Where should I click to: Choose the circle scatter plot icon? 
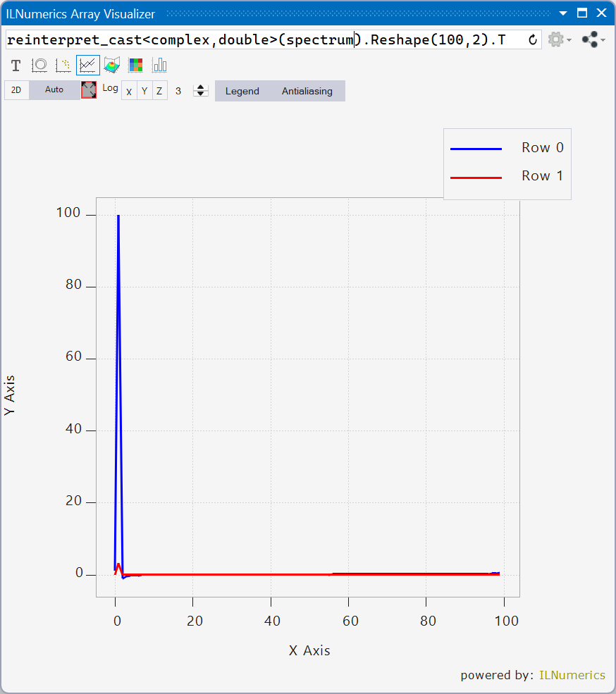coord(39,66)
